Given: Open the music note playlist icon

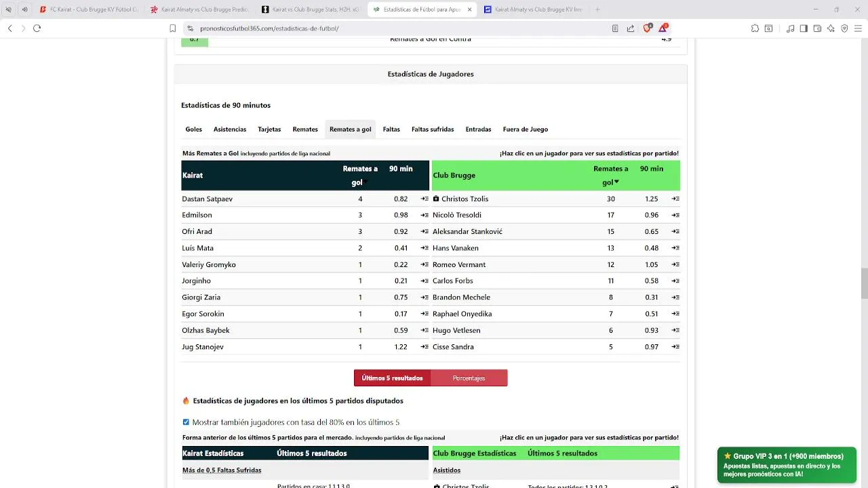Looking at the screenshot, I should click(790, 28).
